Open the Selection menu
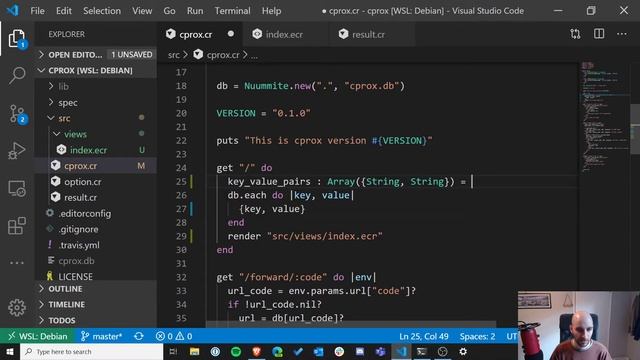The height and width of the screenshot is (360, 640). click(x=102, y=11)
